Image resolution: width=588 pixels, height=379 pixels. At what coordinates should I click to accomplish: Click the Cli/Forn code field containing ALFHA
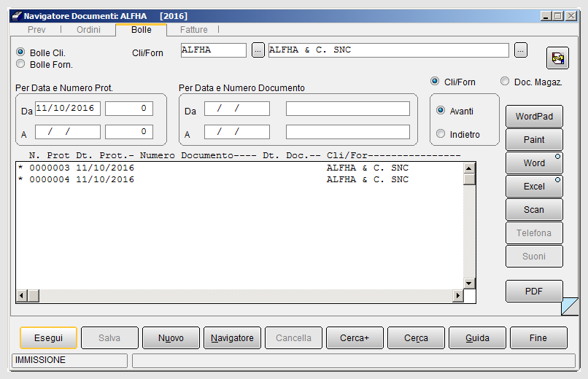click(213, 50)
